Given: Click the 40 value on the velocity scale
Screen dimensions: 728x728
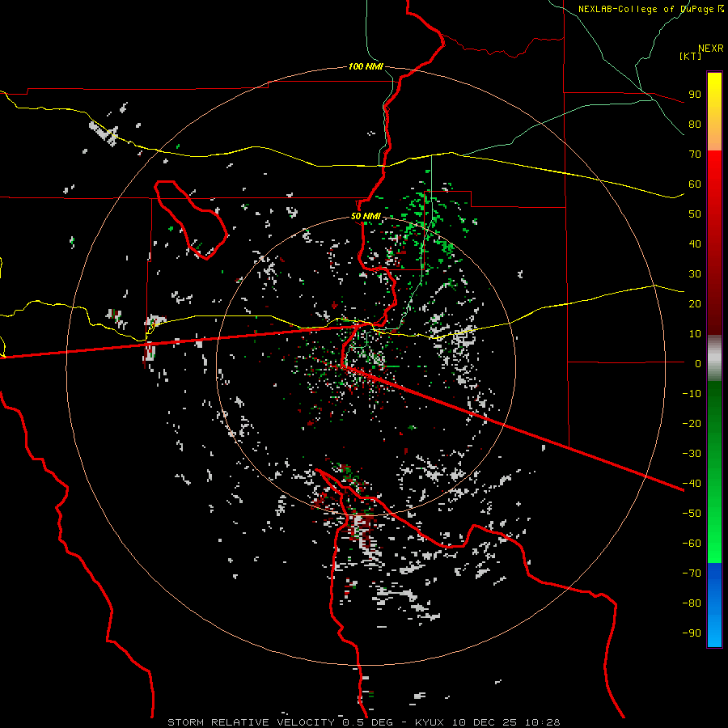Looking at the screenshot, I should [x=695, y=243].
